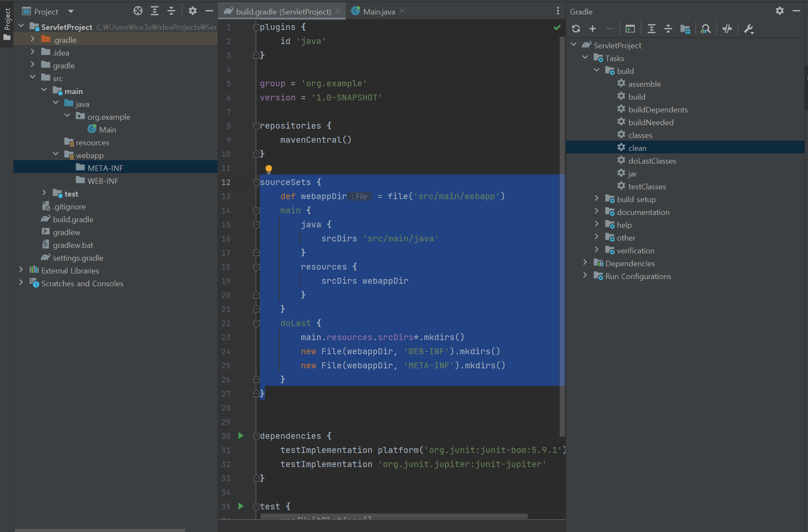Viewport: 808px width, 532px height.
Task: Click green inspection checkmark in editor
Action: (x=557, y=27)
